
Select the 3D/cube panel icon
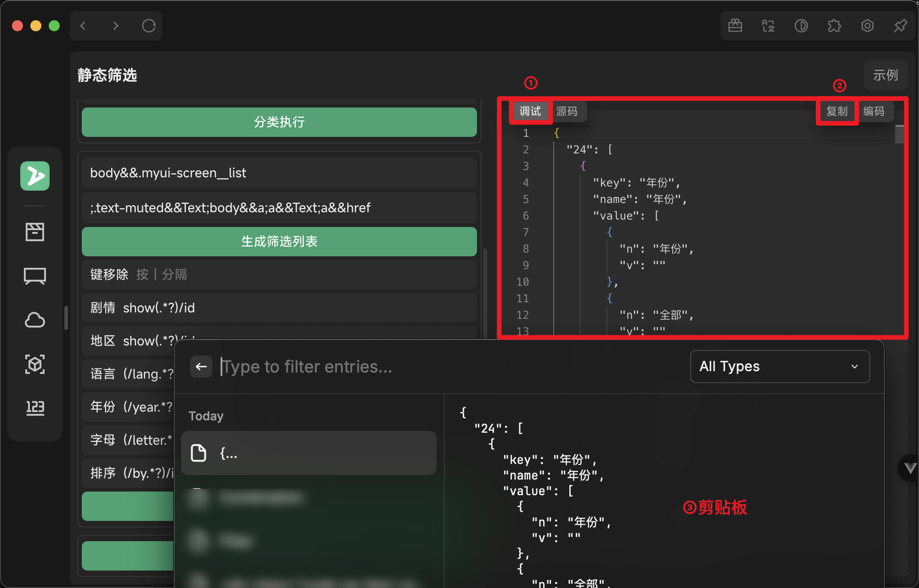pyautogui.click(x=35, y=364)
